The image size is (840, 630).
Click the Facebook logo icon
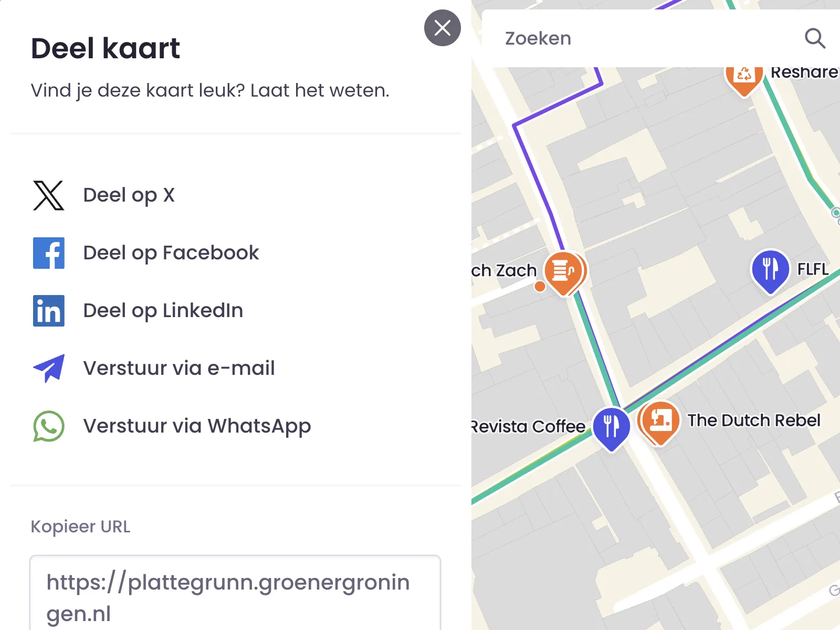tap(48, 253)
